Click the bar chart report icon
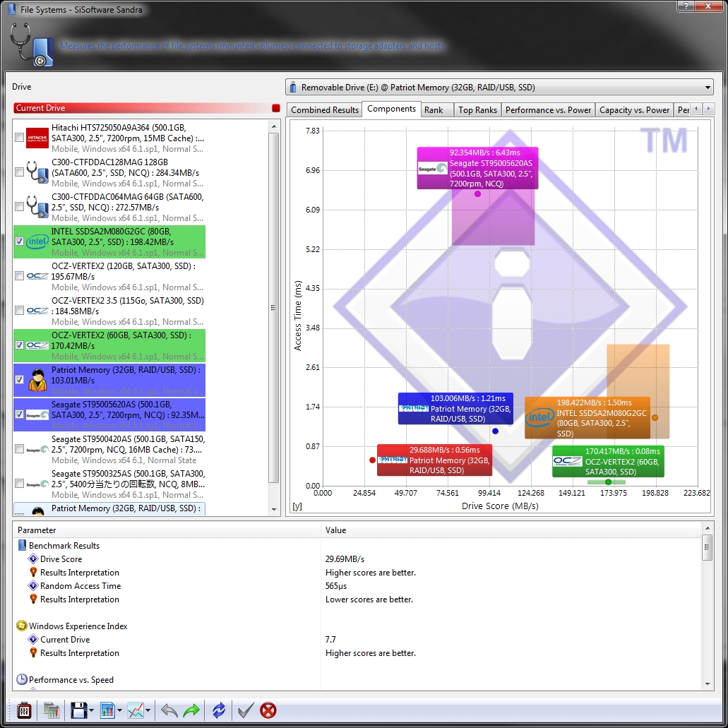 pos(107,710)
